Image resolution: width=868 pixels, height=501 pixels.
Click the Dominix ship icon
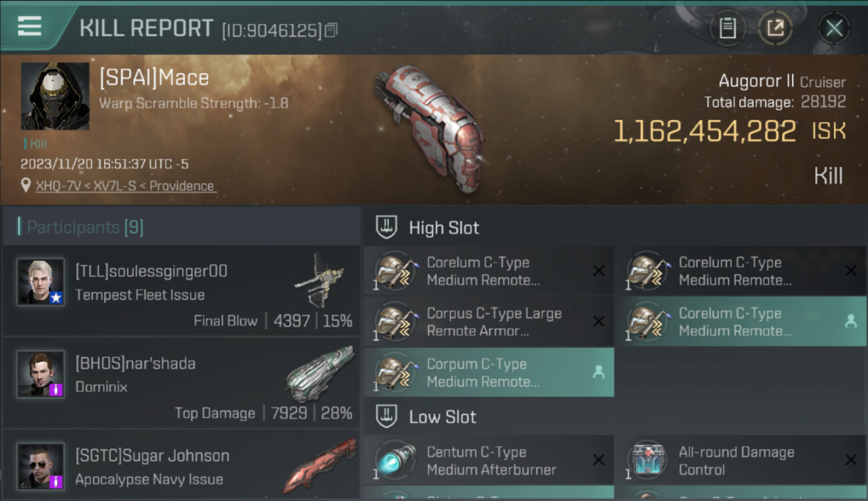(x=320, y=373)
